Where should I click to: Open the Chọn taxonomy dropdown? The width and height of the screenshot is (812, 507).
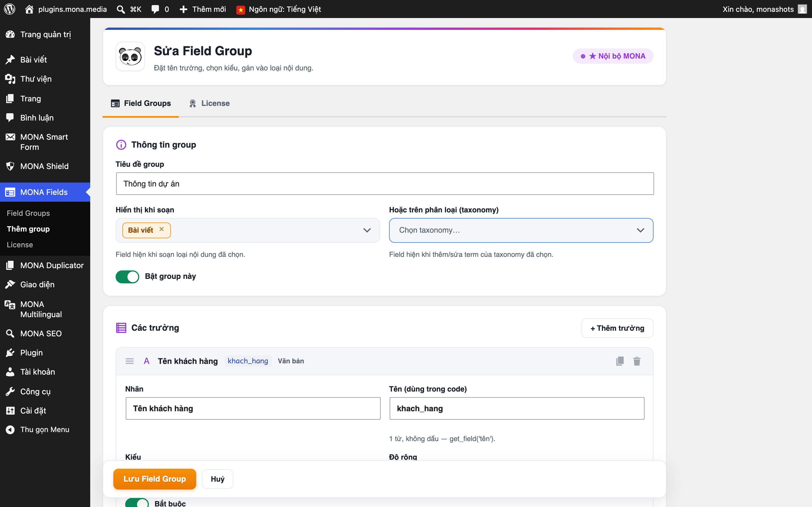pyautogui.click(x=521, y=230)
